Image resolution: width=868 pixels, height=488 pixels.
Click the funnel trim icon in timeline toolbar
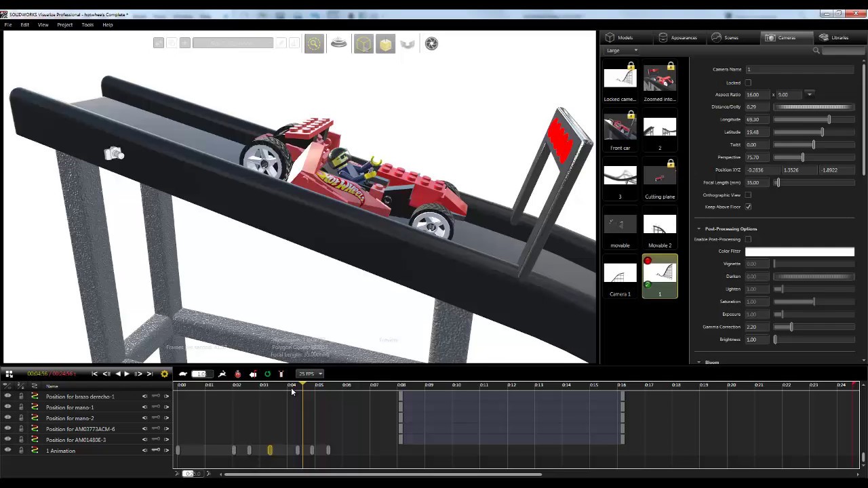pos(281,373)
